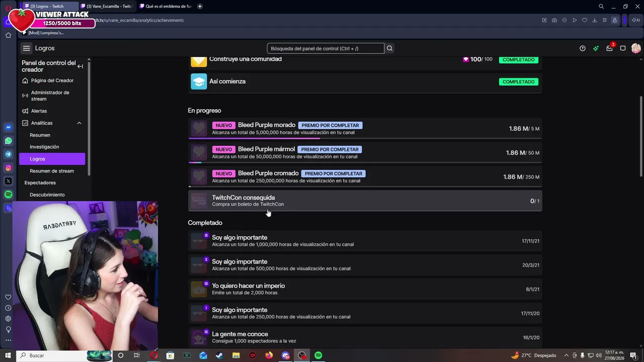Click the Windows Start button
Image resolution: width=644 pixels, height=362 pixels.
(x=8, y=355)
